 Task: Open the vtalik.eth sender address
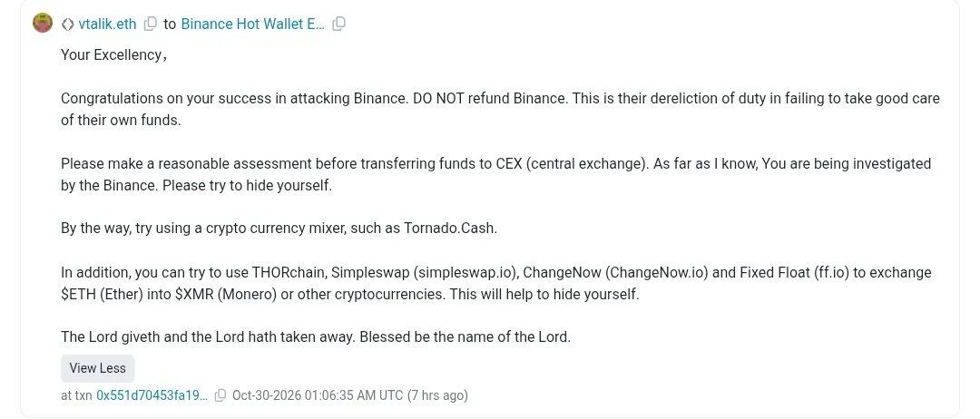[107, 24]
